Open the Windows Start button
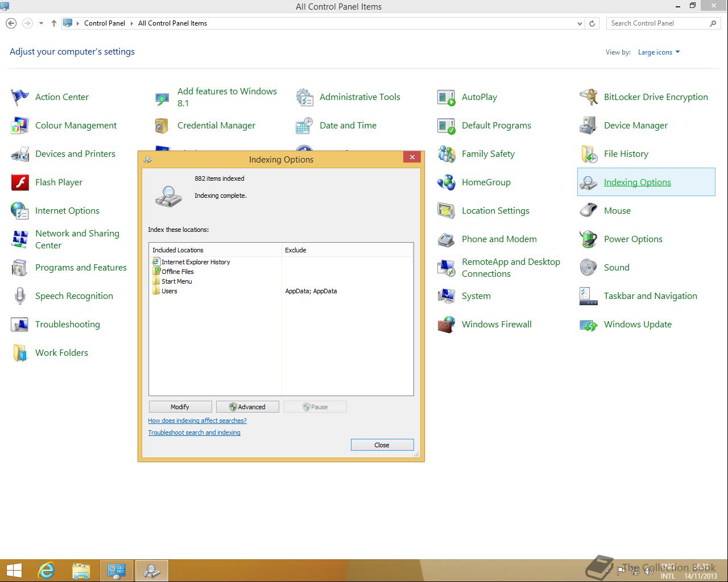728x582 pixels. (x=14, y=571)
